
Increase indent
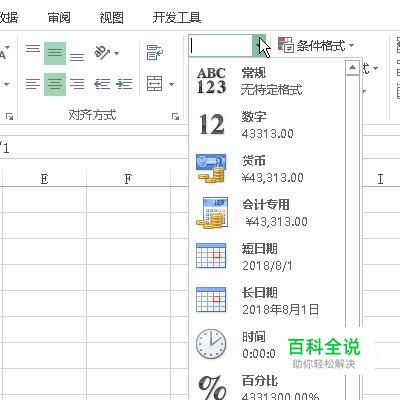[x=124, y=84]
